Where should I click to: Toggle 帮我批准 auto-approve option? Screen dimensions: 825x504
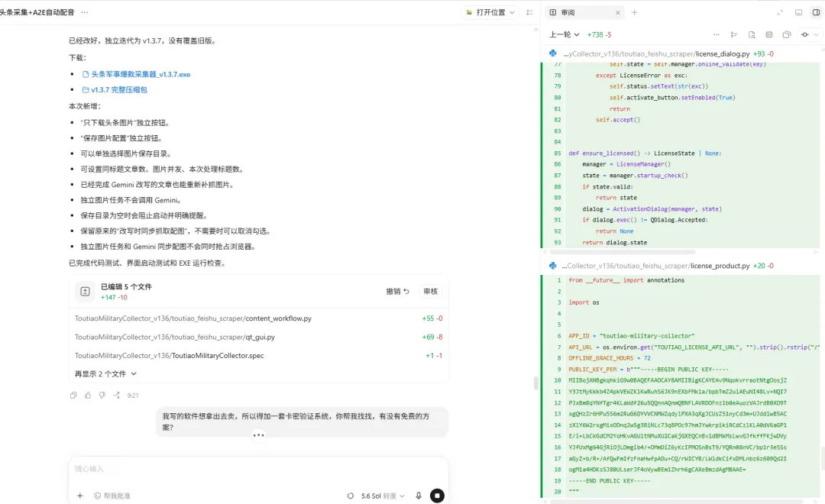(112, 496)
